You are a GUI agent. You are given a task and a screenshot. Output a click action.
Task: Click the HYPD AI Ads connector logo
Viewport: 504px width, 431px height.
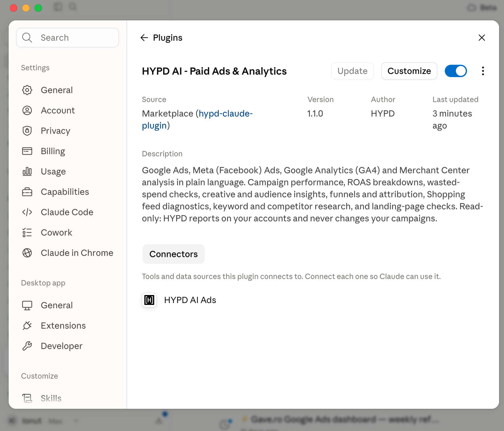click(149, 300)
